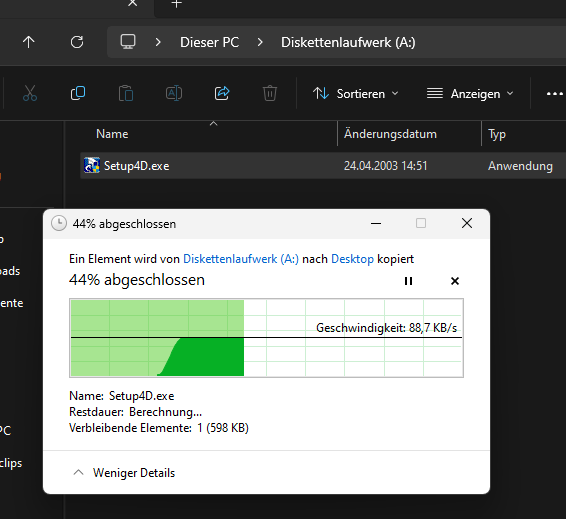Click the Paste clipboard icon
Screen dimensions: 566x519
[126, 93]
